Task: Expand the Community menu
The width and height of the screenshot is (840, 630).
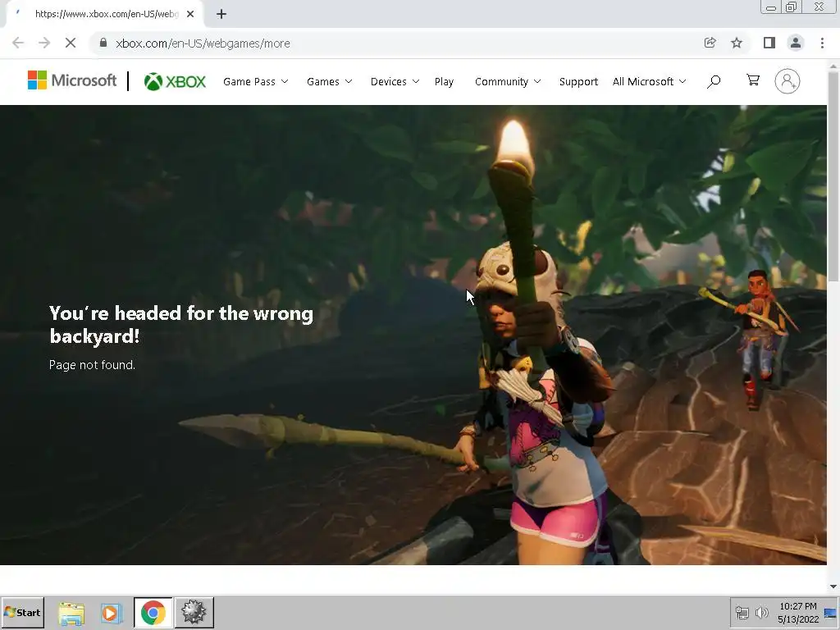Action: click(x=508, y=81)
